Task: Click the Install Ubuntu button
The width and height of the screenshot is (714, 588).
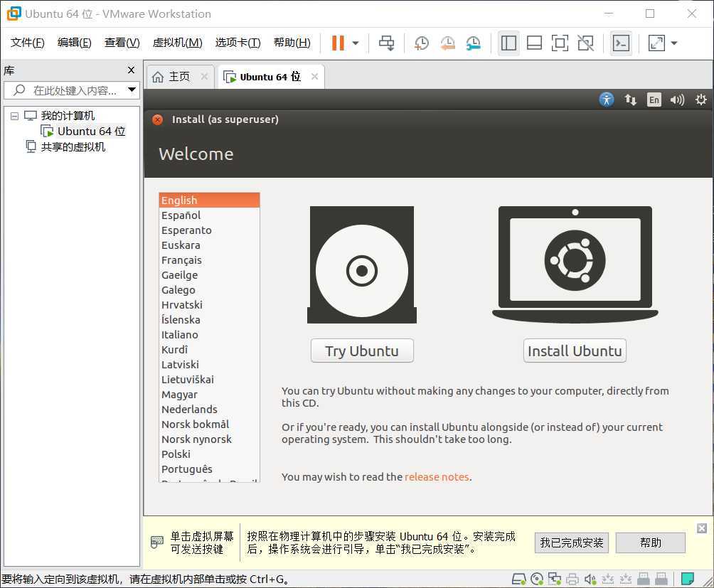Action: click(x=575, y=351)
